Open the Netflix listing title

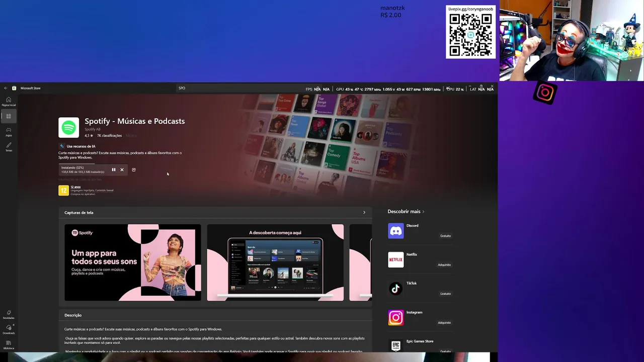click(x=412, y=254)
